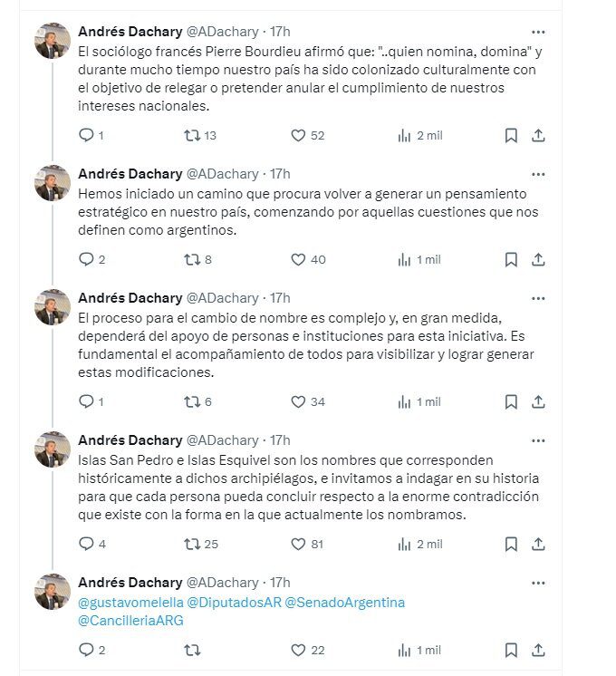The image size is (616, 676).
Task: Open the @SenadoArgentina mention link
Action: coord(344,603)
